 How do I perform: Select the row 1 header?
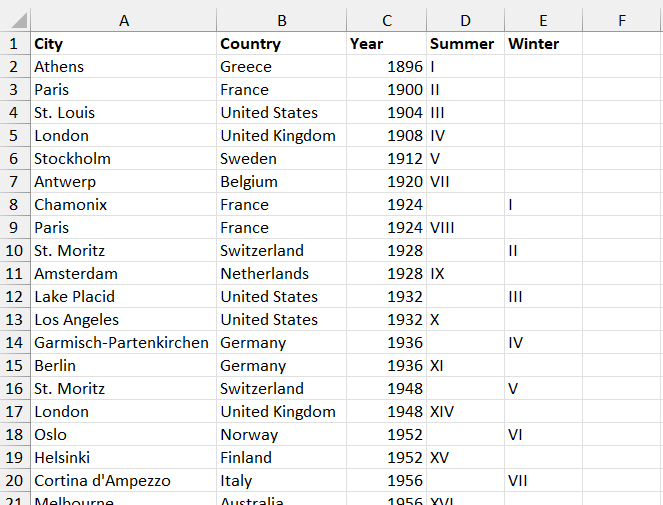14,44
